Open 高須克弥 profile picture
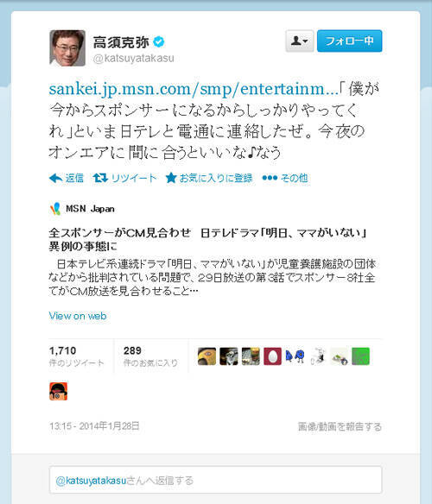Viewport: 432px width, 504px height. coord(67,48)
